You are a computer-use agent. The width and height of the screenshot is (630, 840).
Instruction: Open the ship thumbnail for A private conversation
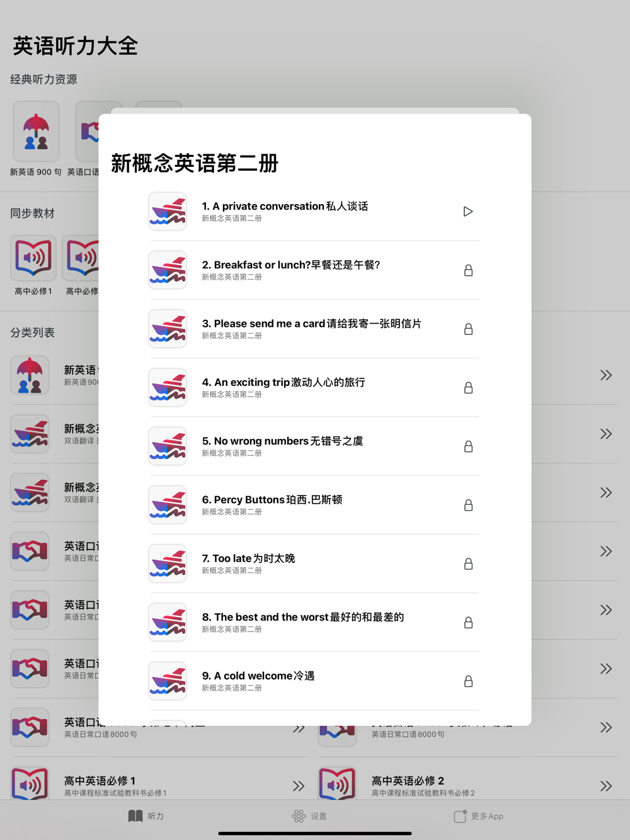tap(168, 212)
